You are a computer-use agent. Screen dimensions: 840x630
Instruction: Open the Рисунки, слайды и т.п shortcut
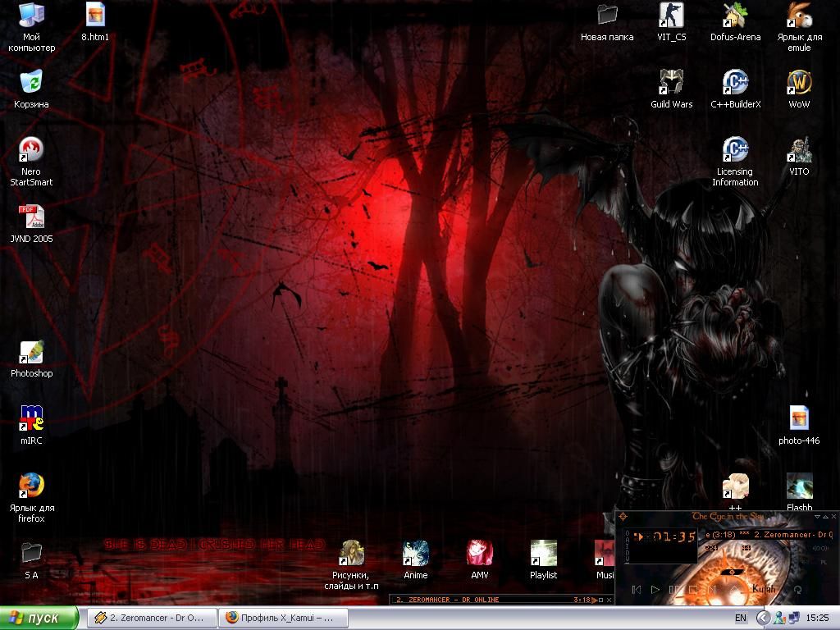tap(351, 565)
